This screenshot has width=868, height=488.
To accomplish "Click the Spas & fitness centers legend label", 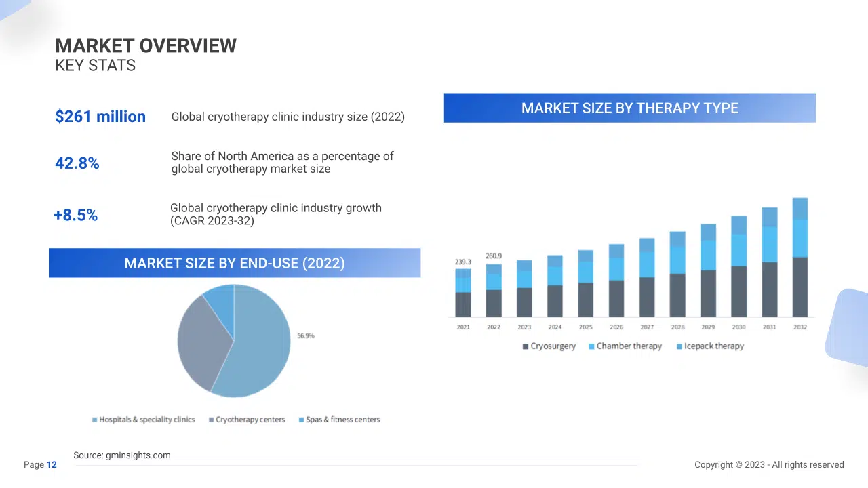I will 343,420.
